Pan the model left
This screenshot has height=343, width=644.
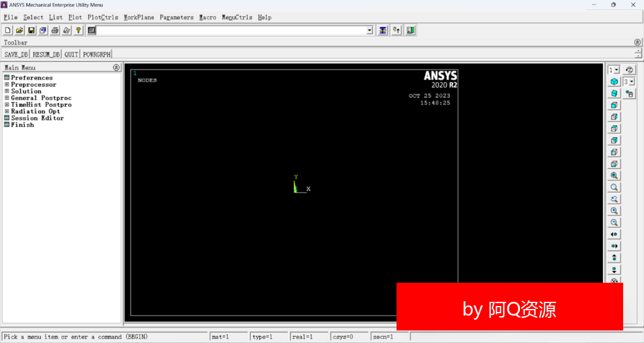click(614, 234)
